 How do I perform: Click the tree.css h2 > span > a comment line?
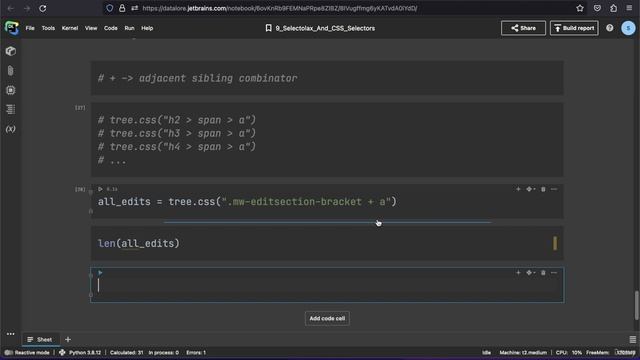177,120
